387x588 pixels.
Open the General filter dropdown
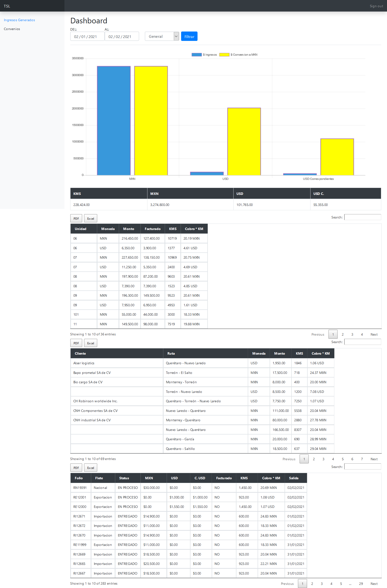pyautogui.click(x=162, y=36)
